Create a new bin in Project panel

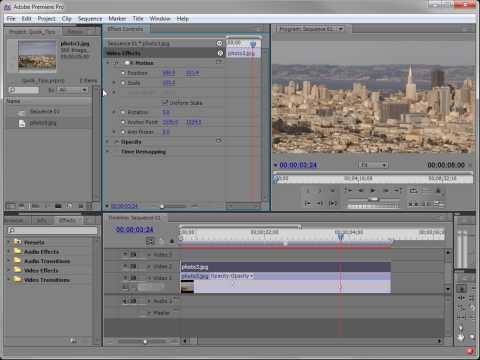[58, 206]
